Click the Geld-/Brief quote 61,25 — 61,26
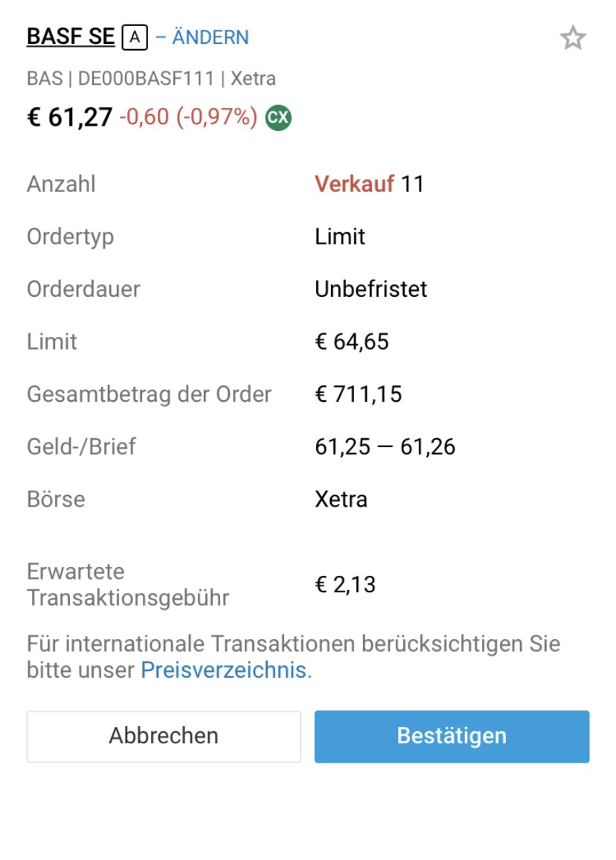 tap(385, 446)
